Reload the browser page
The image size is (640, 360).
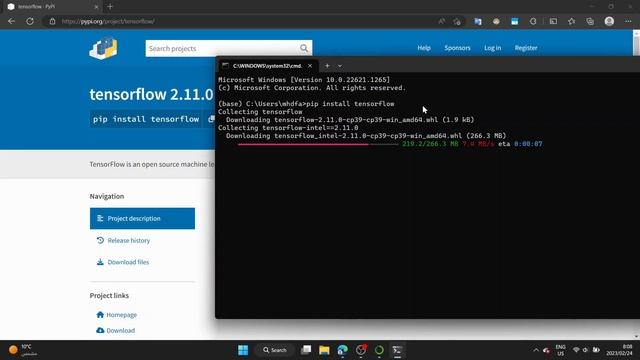(x=30, y=21)
